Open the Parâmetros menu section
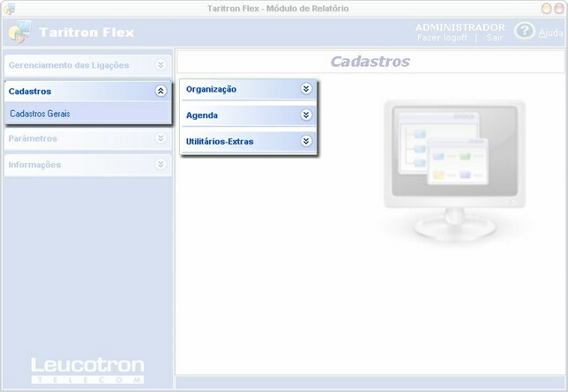Image resolution: width=568 pixels, height=392 pixels. [88, 138]
